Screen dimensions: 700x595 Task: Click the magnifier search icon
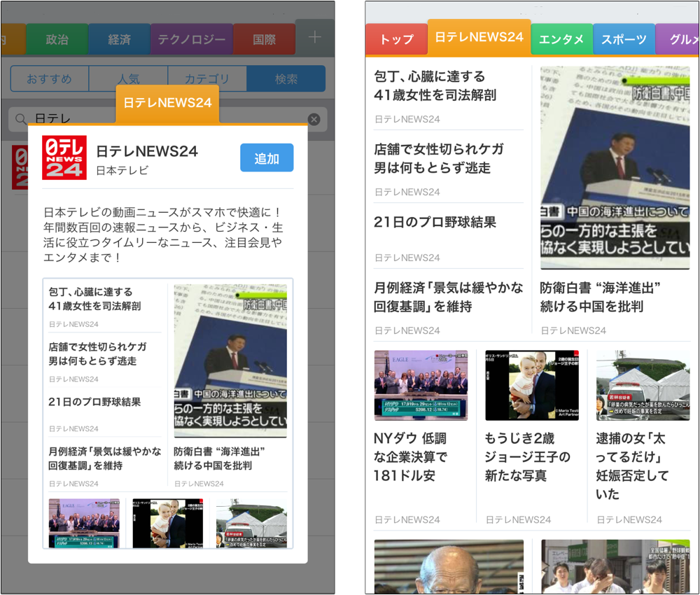[20, 119]
